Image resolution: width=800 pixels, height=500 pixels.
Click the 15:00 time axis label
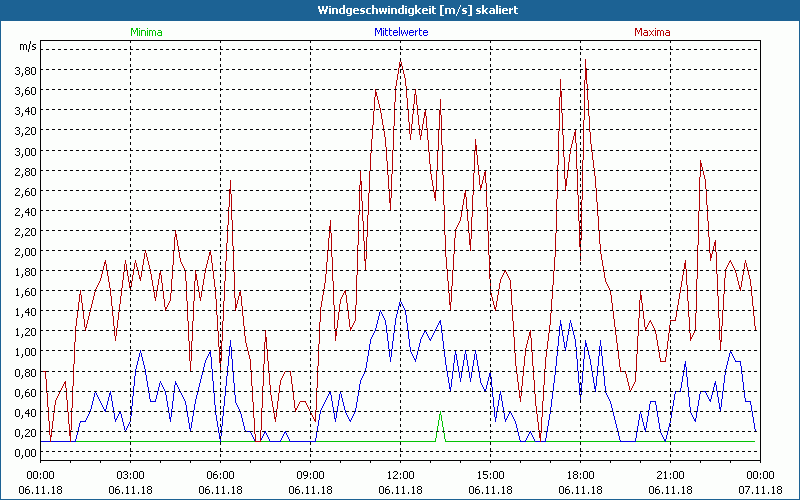490,475
